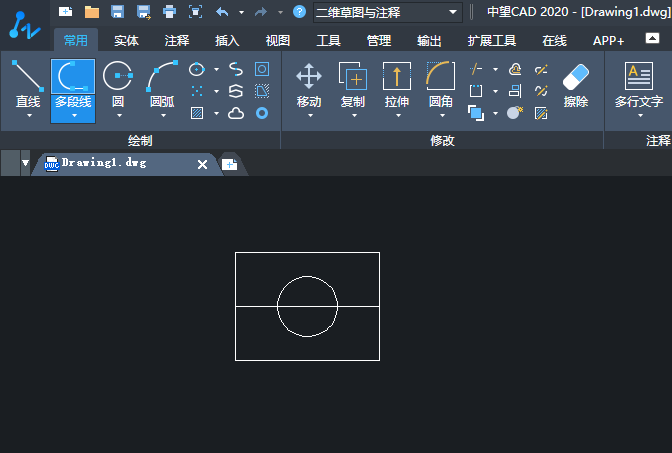Switch to the 工具 ribbon tab
Image resolution: width=672 pixels, height=453 pixels.
click(328, 41)
